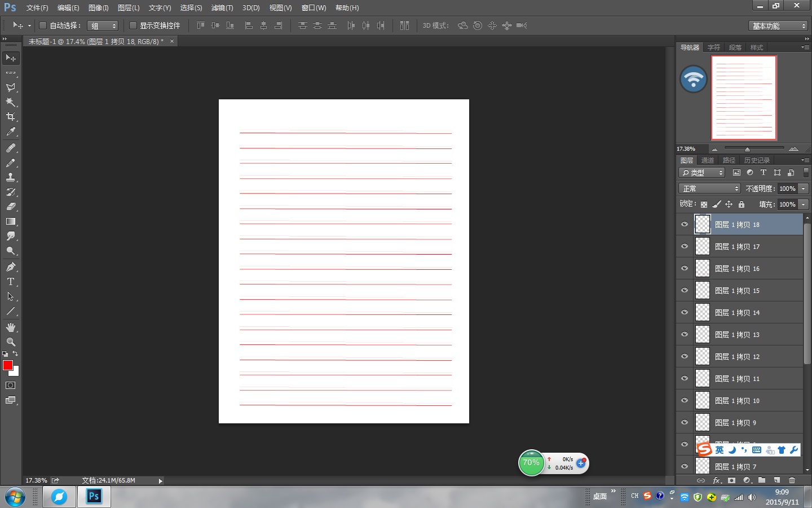Select the Dodge tool

point(11,251)
